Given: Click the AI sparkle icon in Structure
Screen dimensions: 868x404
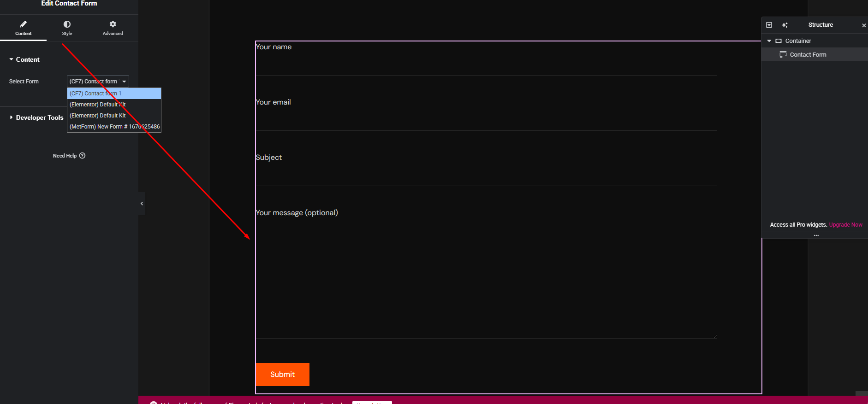Looking at the screenshot, I should pos(785,25).
